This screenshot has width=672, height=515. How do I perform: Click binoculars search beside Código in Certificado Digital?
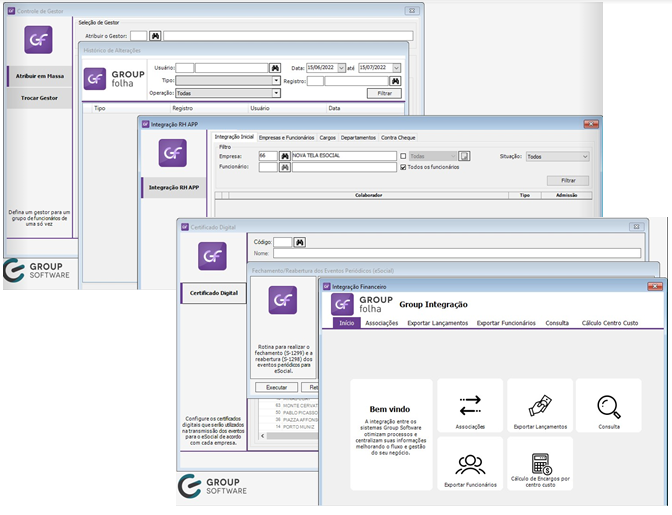click(x=300, y=243)
